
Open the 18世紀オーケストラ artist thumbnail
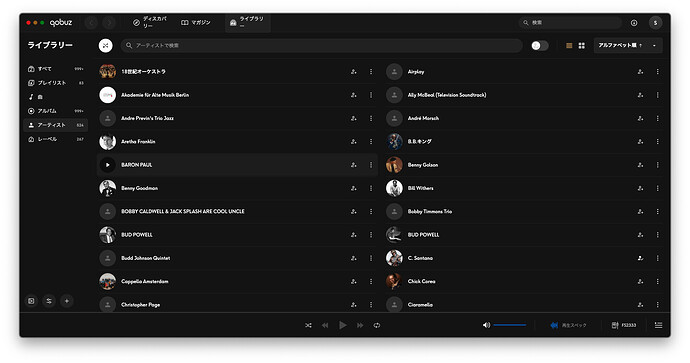click(x=107, y=71)
